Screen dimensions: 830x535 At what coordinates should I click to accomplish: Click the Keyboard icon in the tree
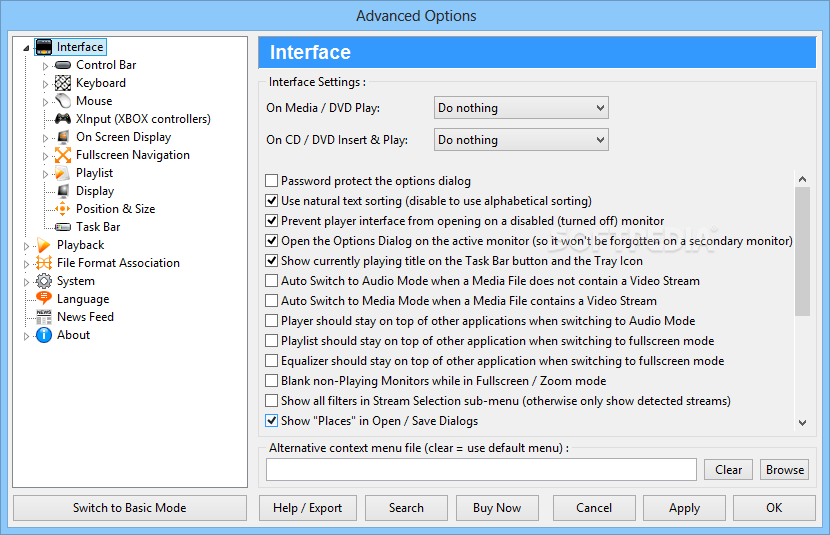63,83
